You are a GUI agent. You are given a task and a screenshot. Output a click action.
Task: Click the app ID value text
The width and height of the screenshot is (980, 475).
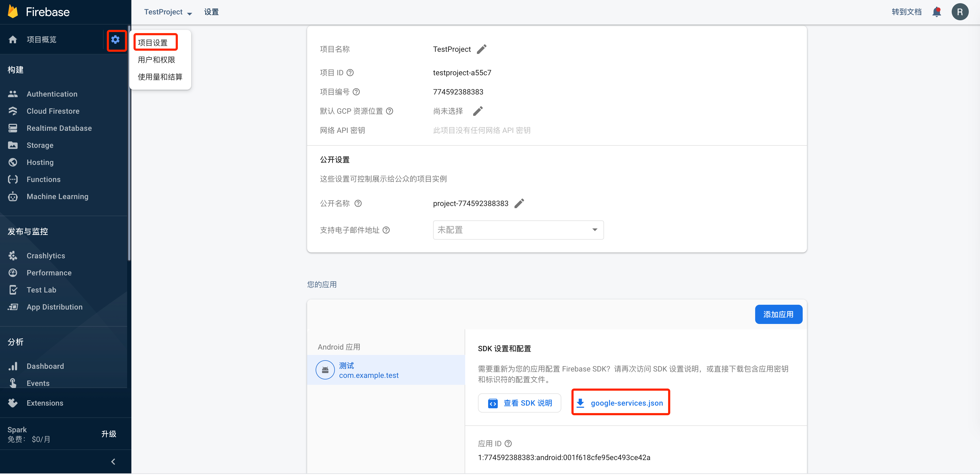pyautogui.click(x=564, y=457)
